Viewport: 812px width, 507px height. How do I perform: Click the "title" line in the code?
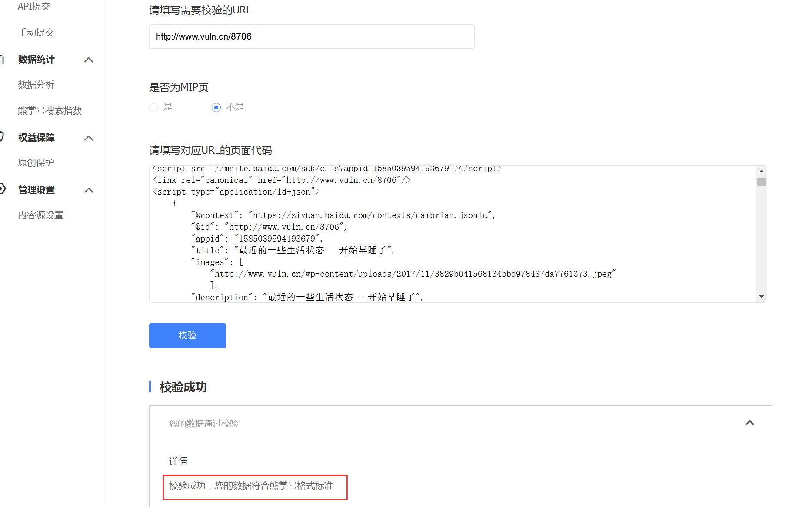click(x=293, y=250)
